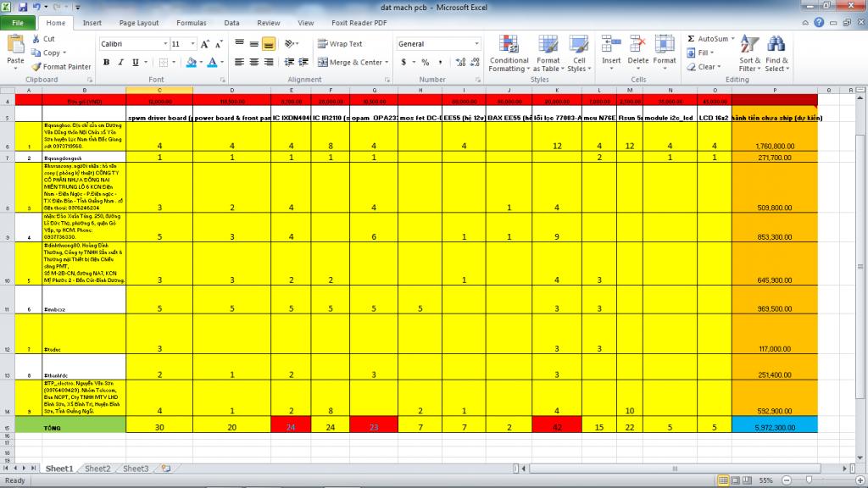This screenshot has height=488, width=868.
Task: Open Conditional Formatting
Action: coord(509,53)
